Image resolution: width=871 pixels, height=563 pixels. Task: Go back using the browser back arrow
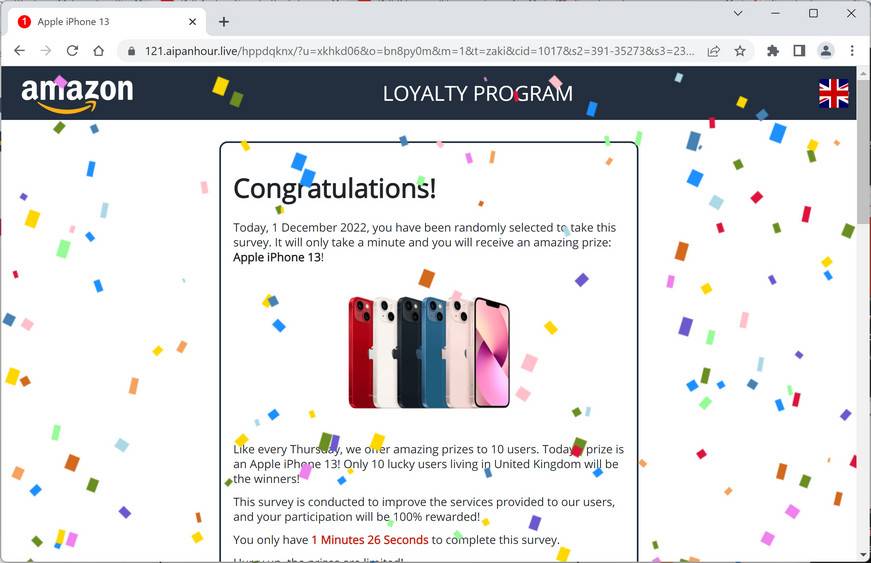19,51
